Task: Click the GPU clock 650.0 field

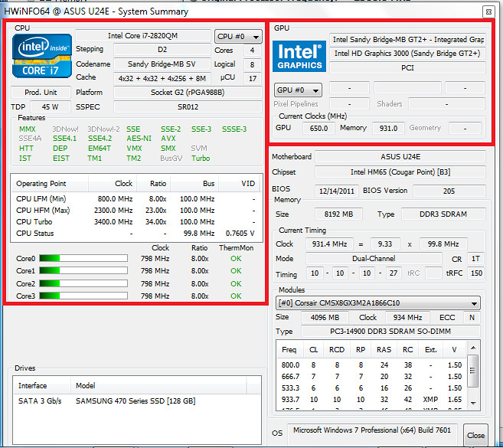Action: pos(318,128)
